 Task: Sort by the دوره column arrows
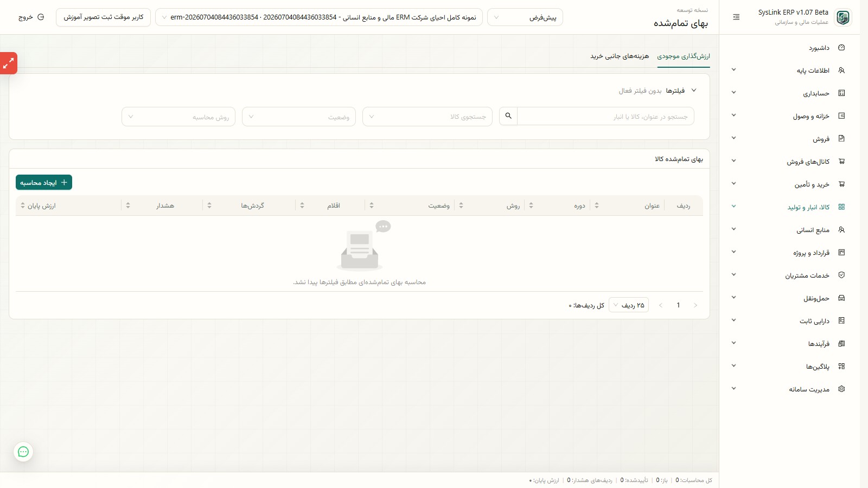coord(531,206)
